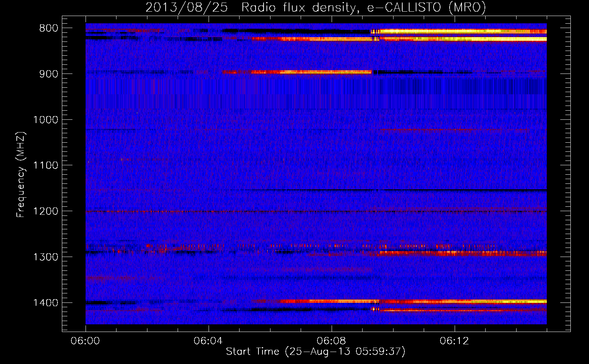Click the 06:12 time axis label
This screenshot has height=364, width=589.
(x=455, y=341)
